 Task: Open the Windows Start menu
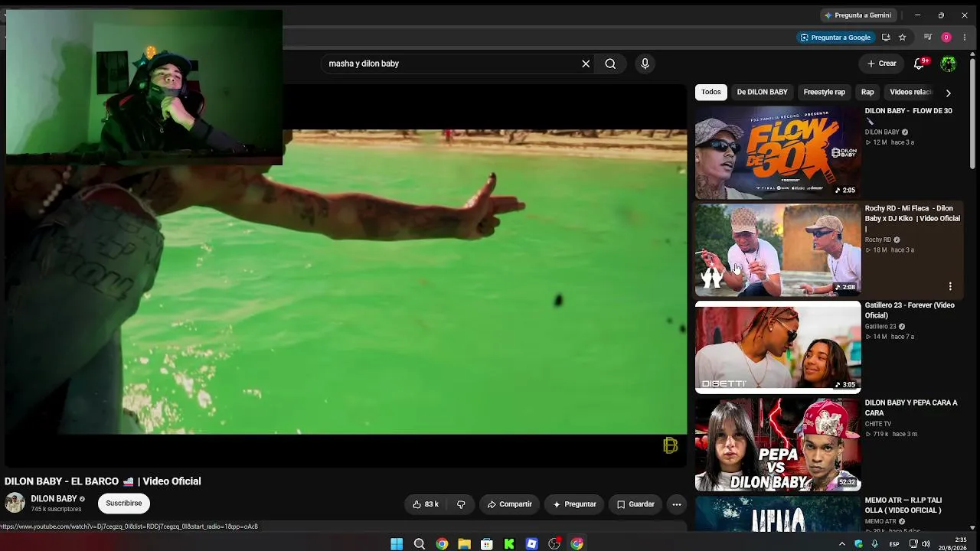click(397, 543)
